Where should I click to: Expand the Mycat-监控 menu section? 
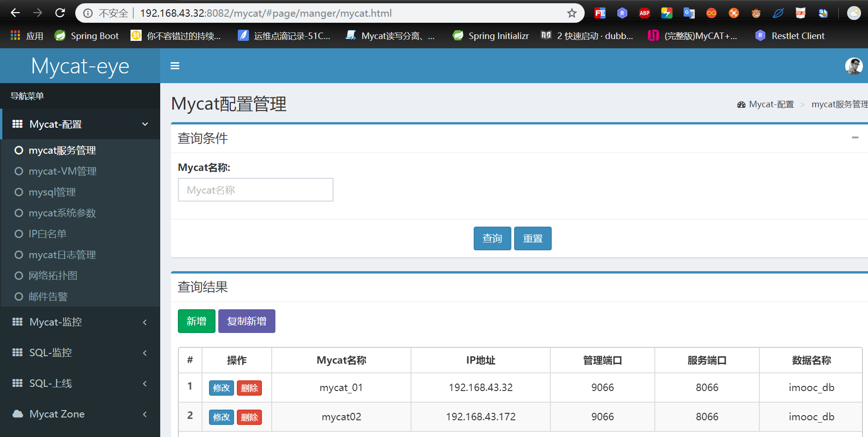click(80, 322)
